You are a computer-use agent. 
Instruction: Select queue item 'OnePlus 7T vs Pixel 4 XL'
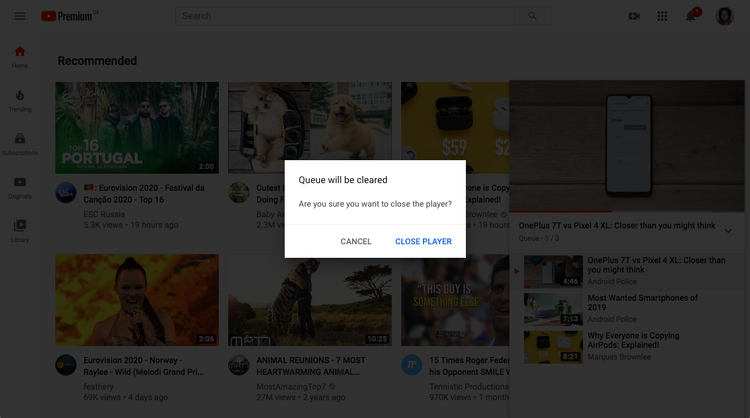tap(627, 271)
